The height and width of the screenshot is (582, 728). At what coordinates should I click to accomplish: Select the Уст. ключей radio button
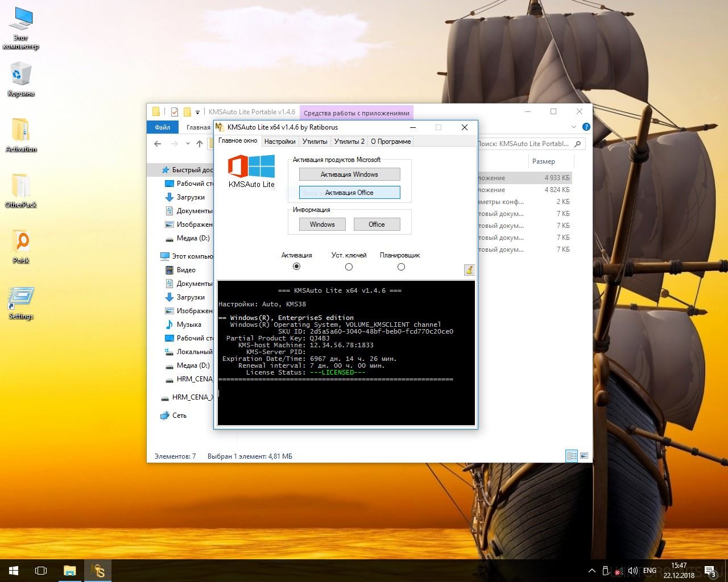coord(349,267)
